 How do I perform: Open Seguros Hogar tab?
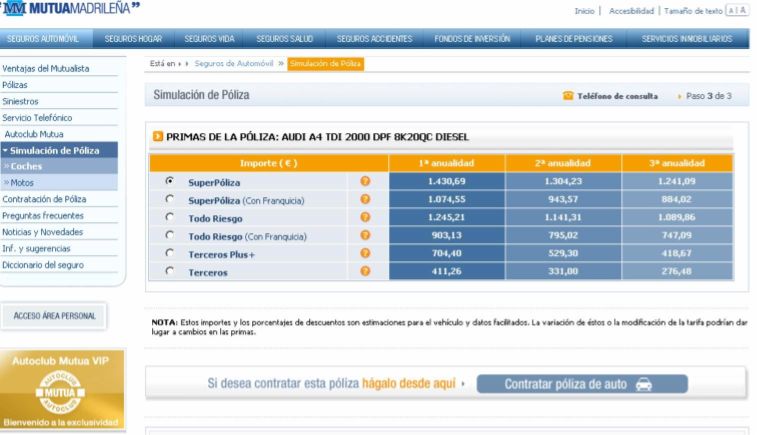[x=133, y=39]
